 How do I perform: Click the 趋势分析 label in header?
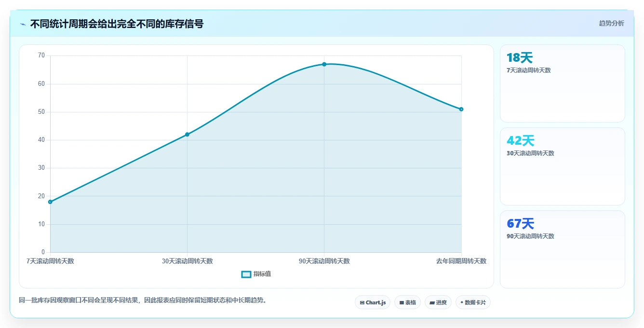[x=611, y=23]
